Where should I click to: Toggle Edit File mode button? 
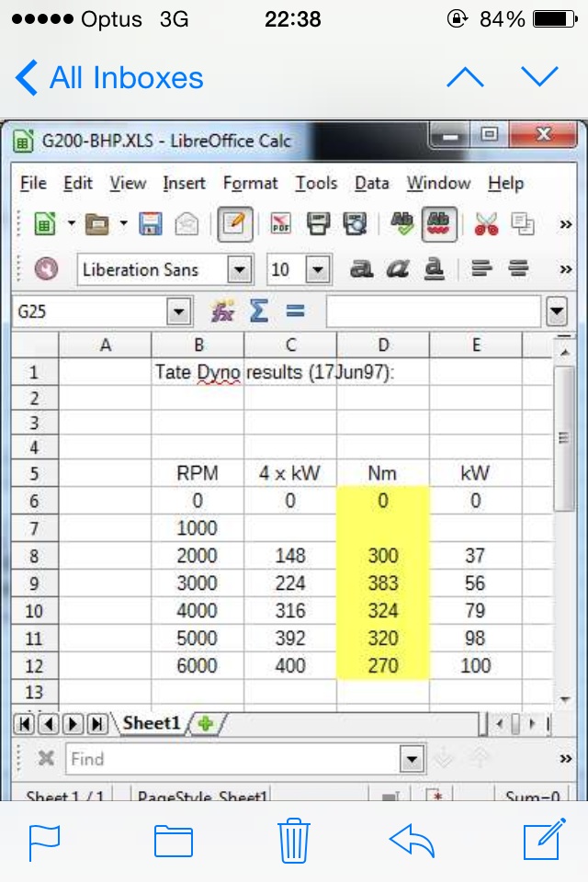pos(235,224)
